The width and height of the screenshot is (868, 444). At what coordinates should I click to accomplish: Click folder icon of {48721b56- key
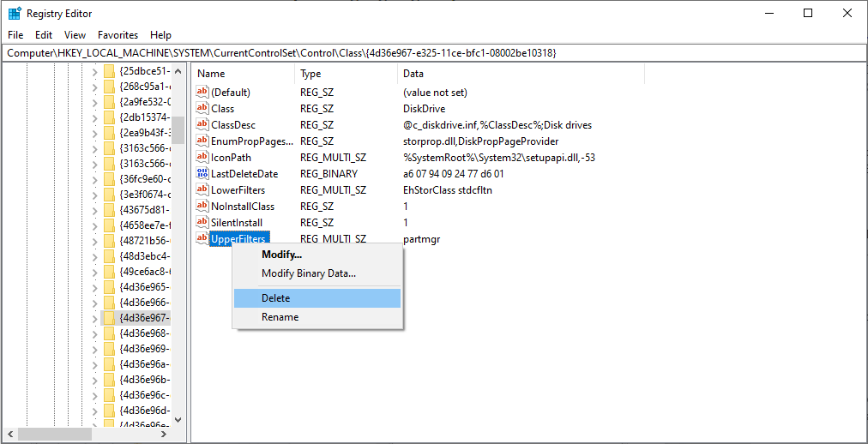coord(110,241)
